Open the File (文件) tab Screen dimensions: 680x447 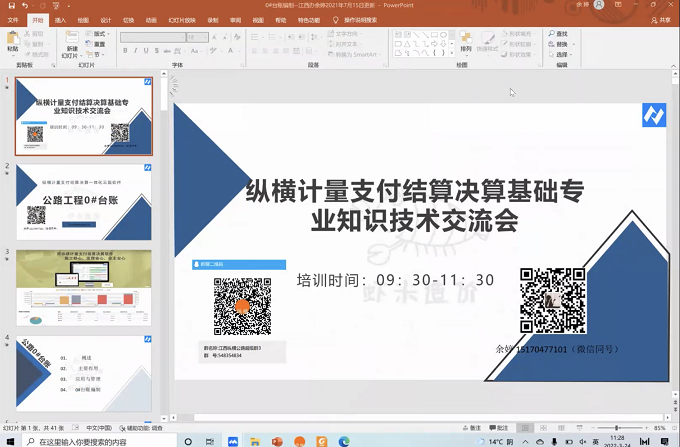click(13, 20)
